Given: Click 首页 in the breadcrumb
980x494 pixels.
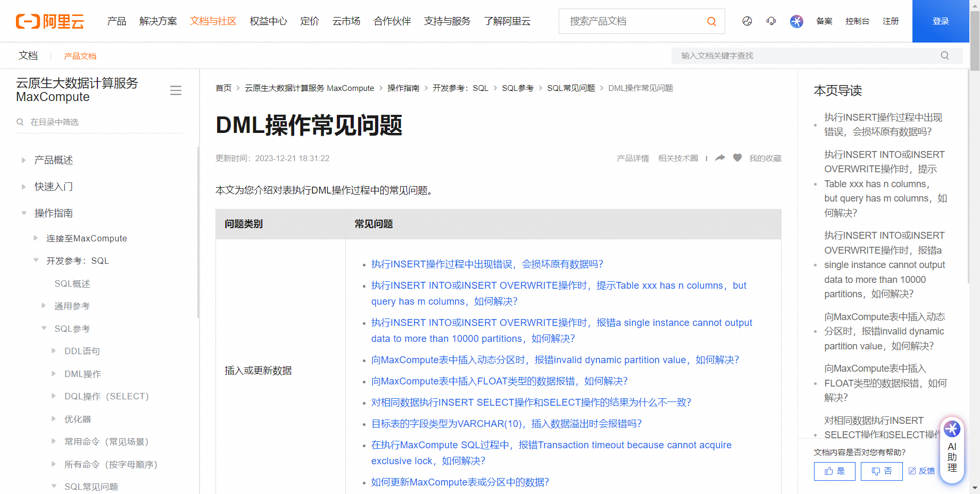Looking at the screenshot, I should click(223, 88).
